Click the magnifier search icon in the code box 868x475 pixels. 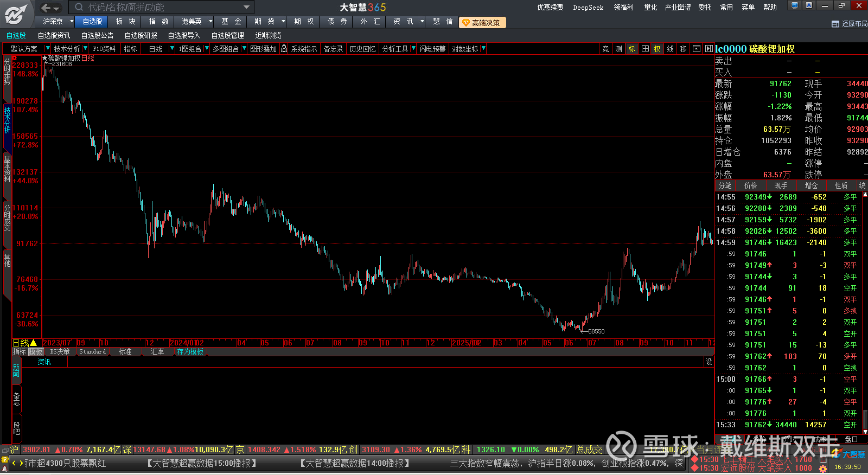point(79,7)
